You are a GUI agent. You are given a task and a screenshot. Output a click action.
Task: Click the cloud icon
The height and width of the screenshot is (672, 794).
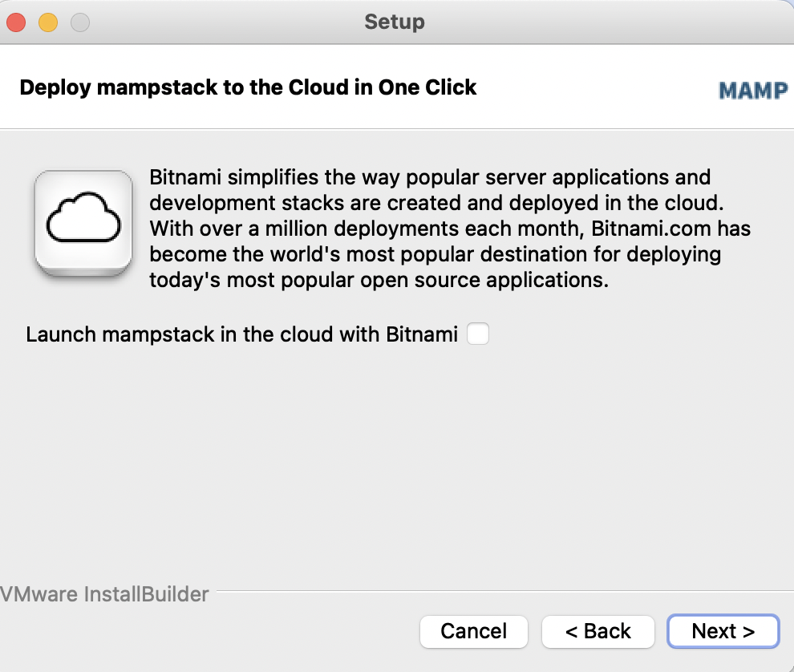pyautogui.click(x=83, y=223)
